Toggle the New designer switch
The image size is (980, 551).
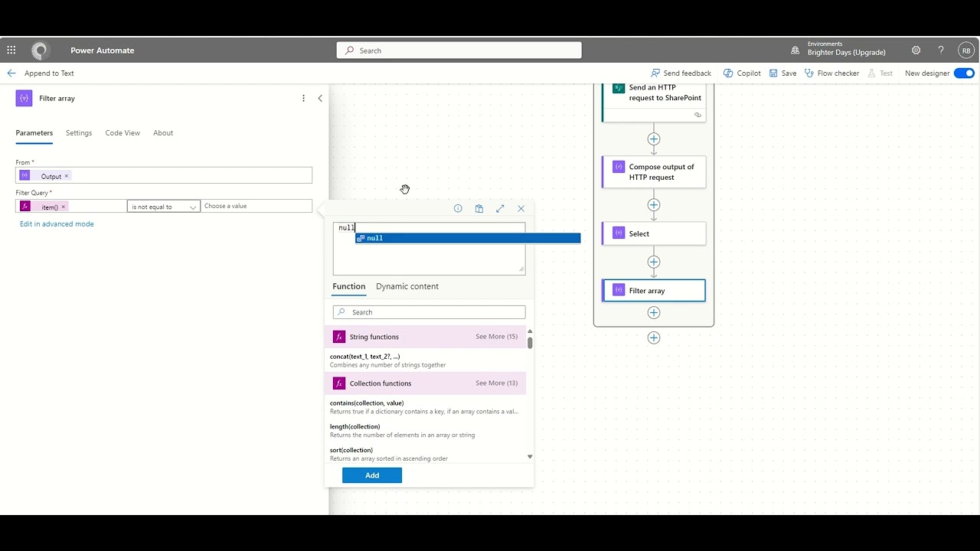[964, 73]
